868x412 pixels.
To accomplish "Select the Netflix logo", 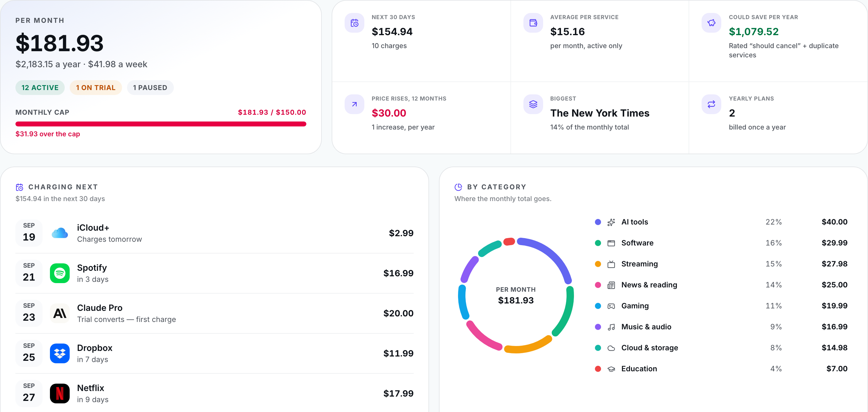I will (x=59, y=393).
